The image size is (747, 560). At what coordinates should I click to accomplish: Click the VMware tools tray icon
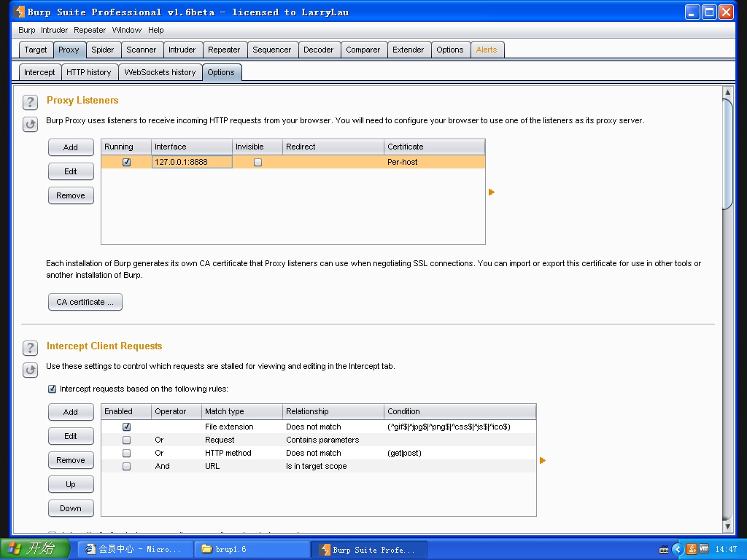coord(704,549)
